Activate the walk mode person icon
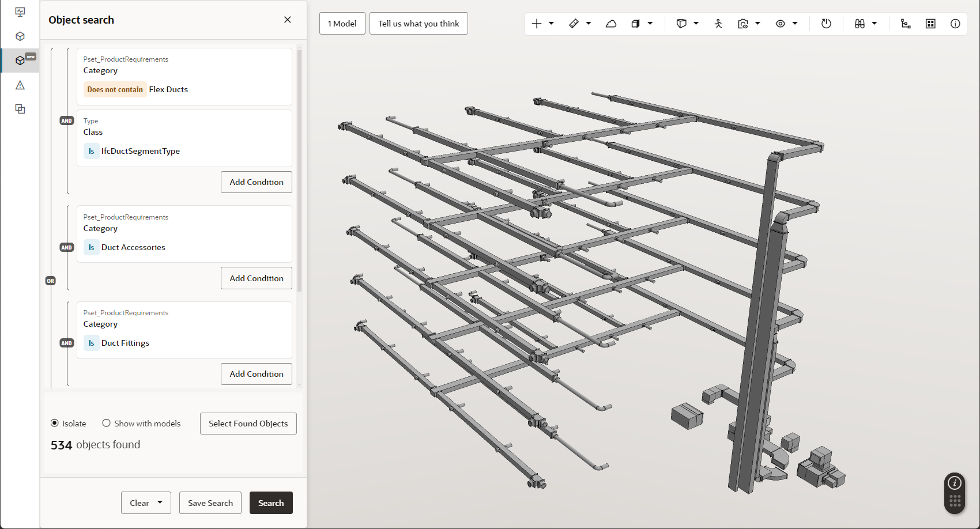Viewport: 980px width, 529px height. (x=718, y=24)
